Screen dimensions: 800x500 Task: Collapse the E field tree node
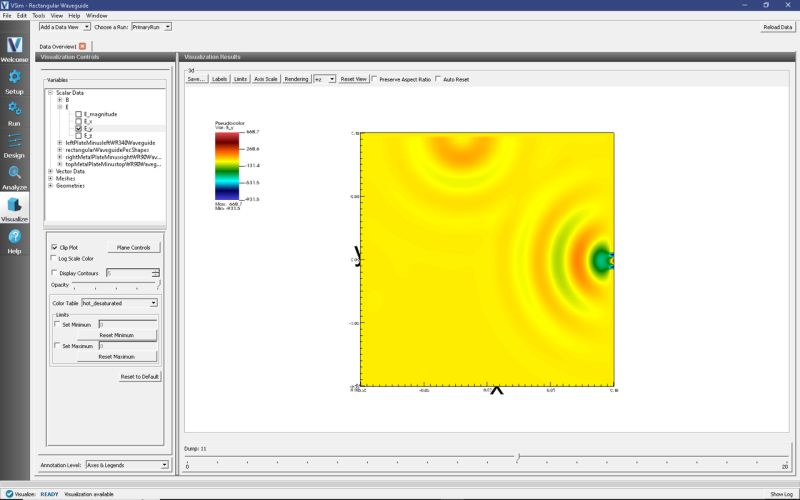[60, 107]
